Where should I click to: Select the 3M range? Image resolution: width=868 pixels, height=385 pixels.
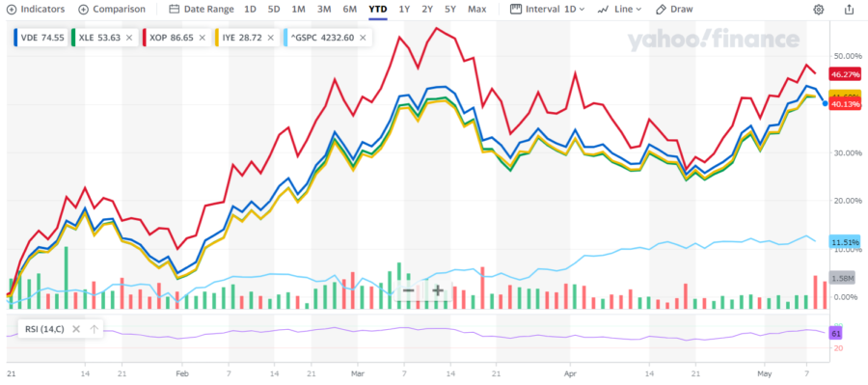pyautogui.click(x=324, y=10)
